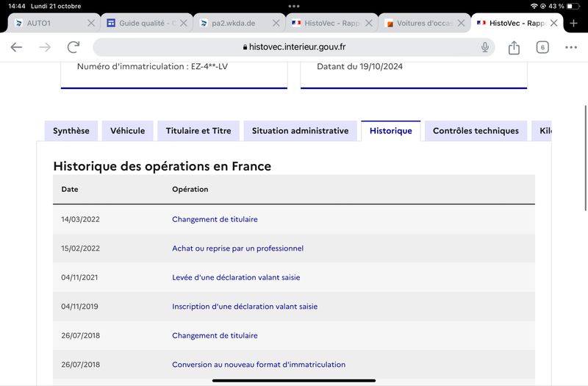Close the Guide qualité tab
The width and height of the screenshot is (588, 386).
[x=183, y=24]
